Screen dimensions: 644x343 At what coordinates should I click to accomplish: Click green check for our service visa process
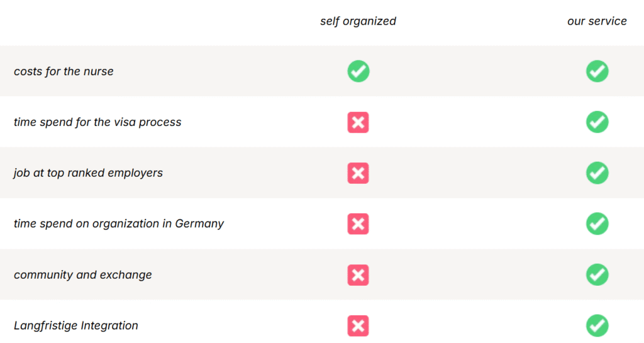[597, 122]
